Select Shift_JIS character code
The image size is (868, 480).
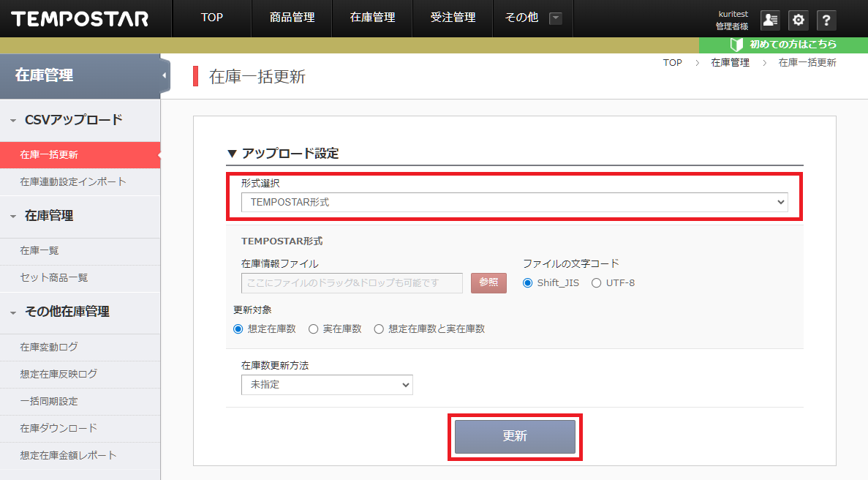click(x=527, y=283)
